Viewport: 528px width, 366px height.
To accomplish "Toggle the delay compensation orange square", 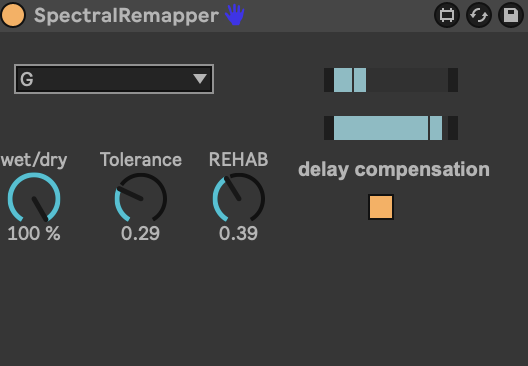I will click(x=381, y=207).
